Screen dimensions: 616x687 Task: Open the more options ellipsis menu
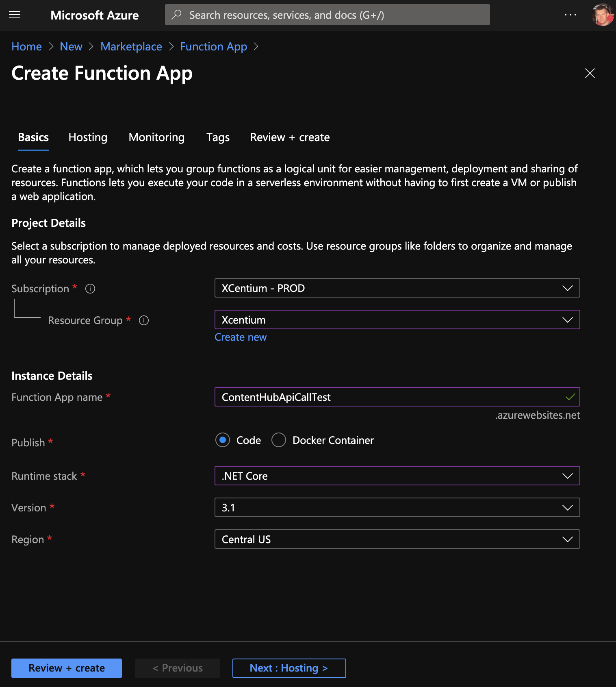(570, 15)
